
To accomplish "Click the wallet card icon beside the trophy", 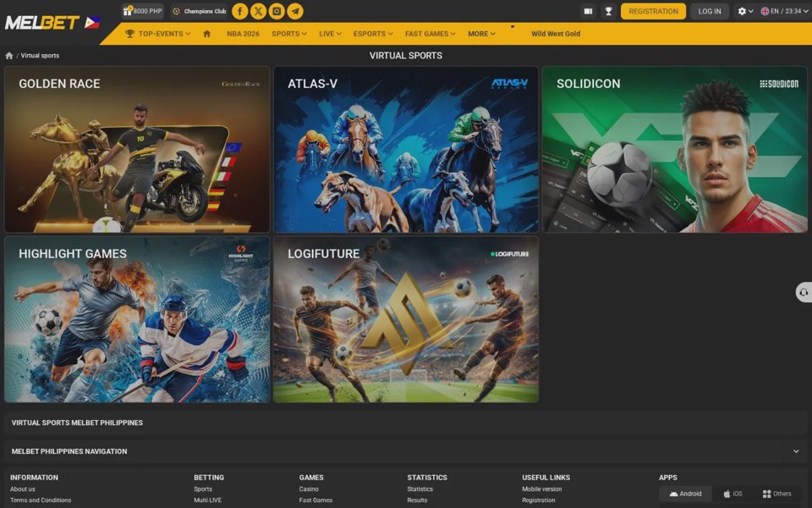I will point(588,11).
